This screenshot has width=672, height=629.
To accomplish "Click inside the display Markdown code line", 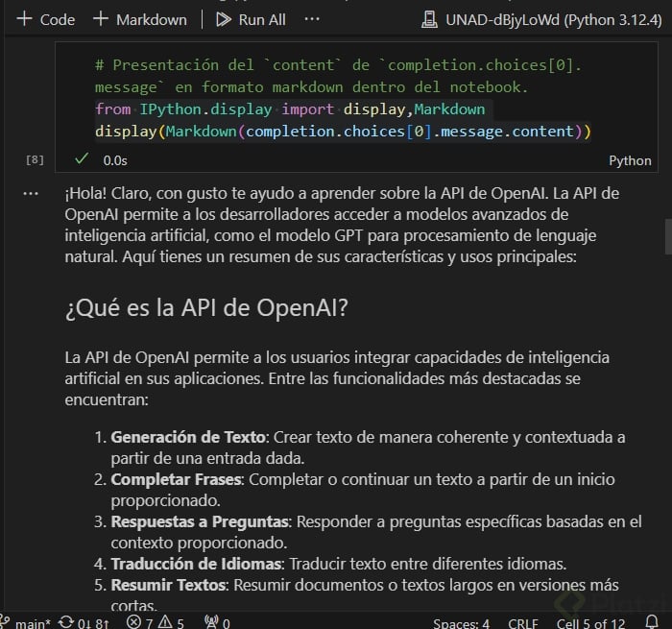I will tap(343, 132).
